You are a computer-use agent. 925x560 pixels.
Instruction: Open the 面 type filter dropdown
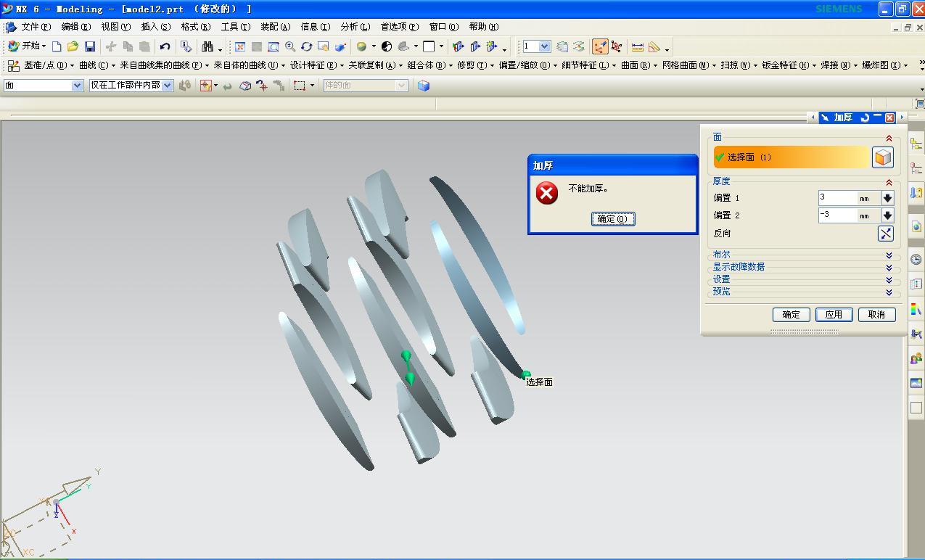78,86
